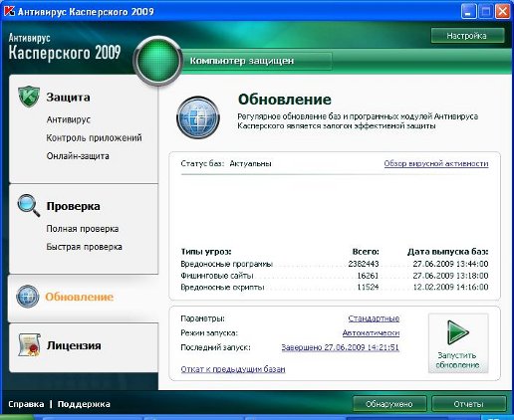
Task: Click the green protection status indicator
Action: [x=158, y=61]
